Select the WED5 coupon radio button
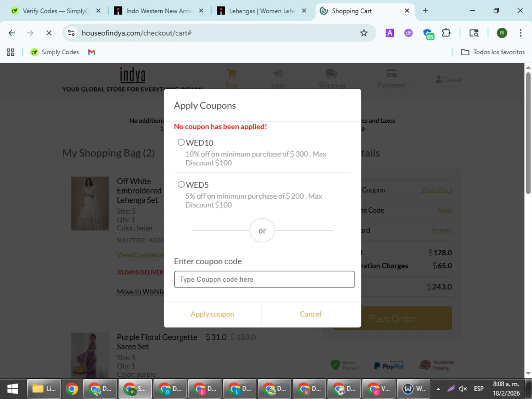Screen dimensions: 532x399 tap(181, 184)
